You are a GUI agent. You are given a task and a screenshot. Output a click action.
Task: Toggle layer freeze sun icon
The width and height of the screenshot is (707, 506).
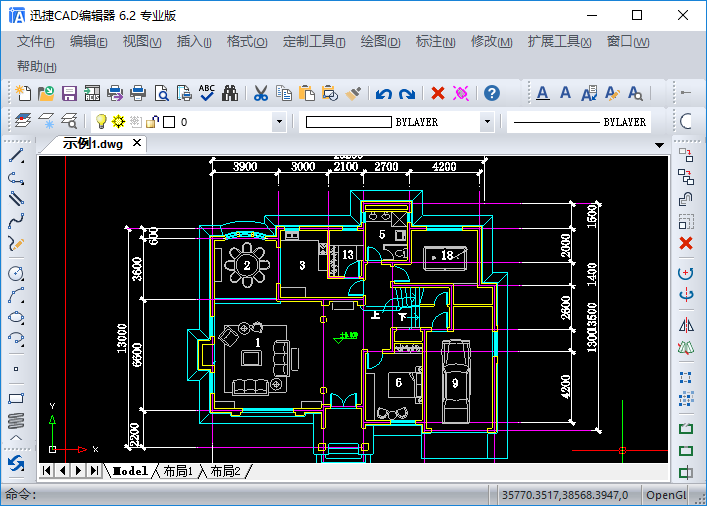tap(118, 121)
